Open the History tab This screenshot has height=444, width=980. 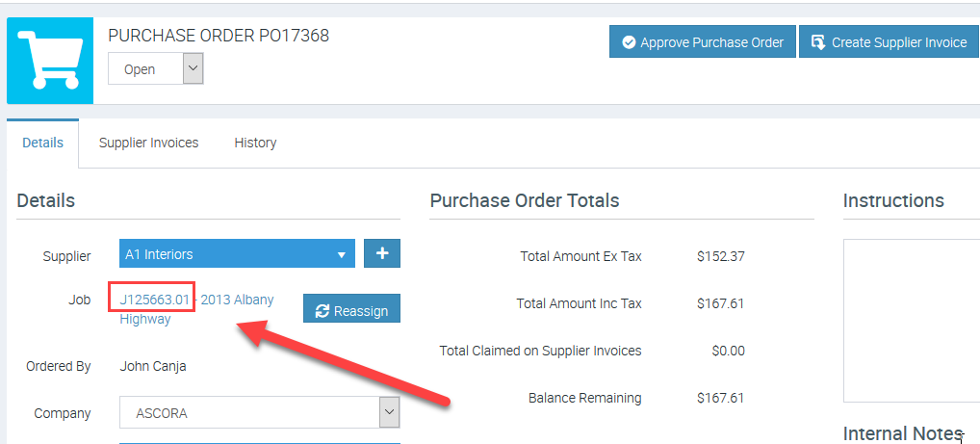coord(255,143)
